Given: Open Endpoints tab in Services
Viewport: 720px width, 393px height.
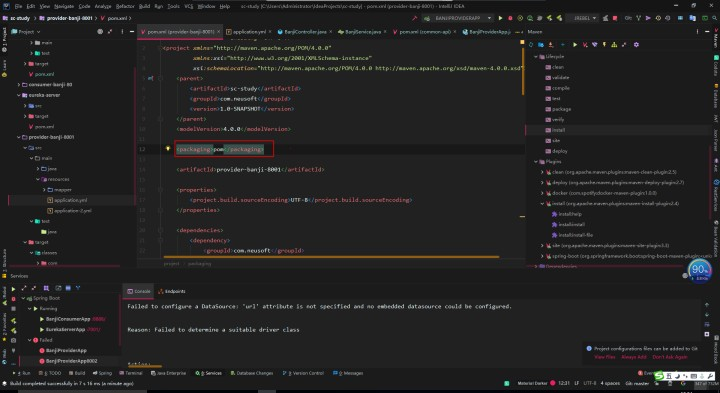Looking at the screenshot, I should pos(172,292).
